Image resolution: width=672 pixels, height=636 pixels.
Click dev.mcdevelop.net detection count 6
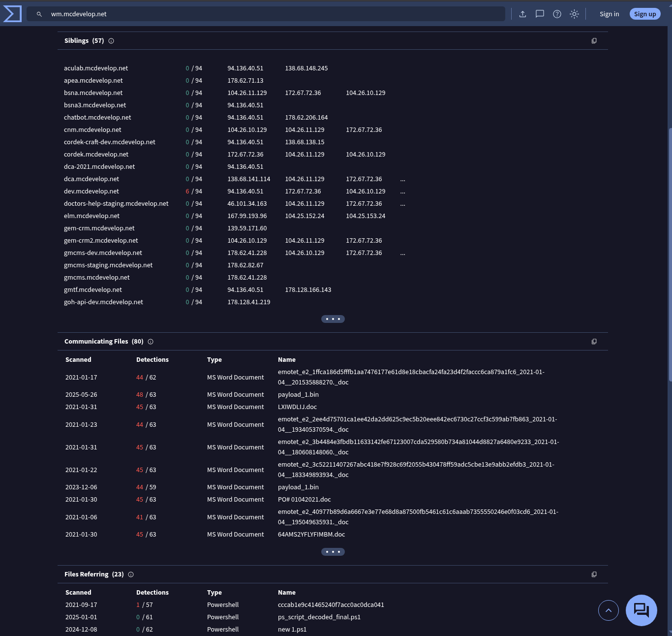[187, 191]
